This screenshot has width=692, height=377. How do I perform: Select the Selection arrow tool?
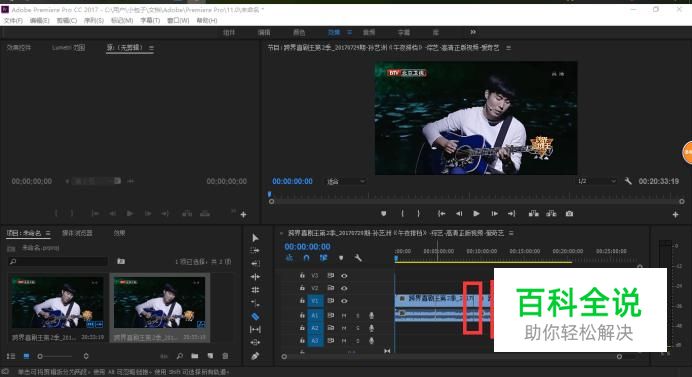click(x=255, y=238)
